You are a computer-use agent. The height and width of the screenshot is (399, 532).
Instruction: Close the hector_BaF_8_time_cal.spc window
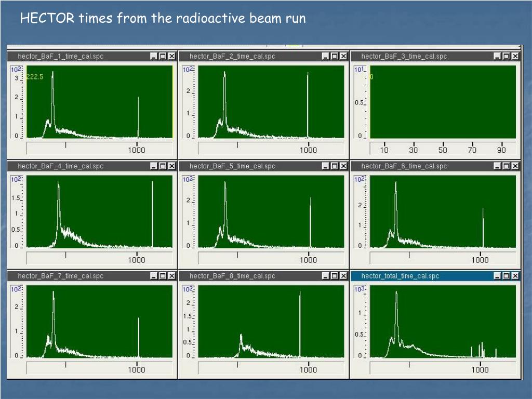point(343,276)
